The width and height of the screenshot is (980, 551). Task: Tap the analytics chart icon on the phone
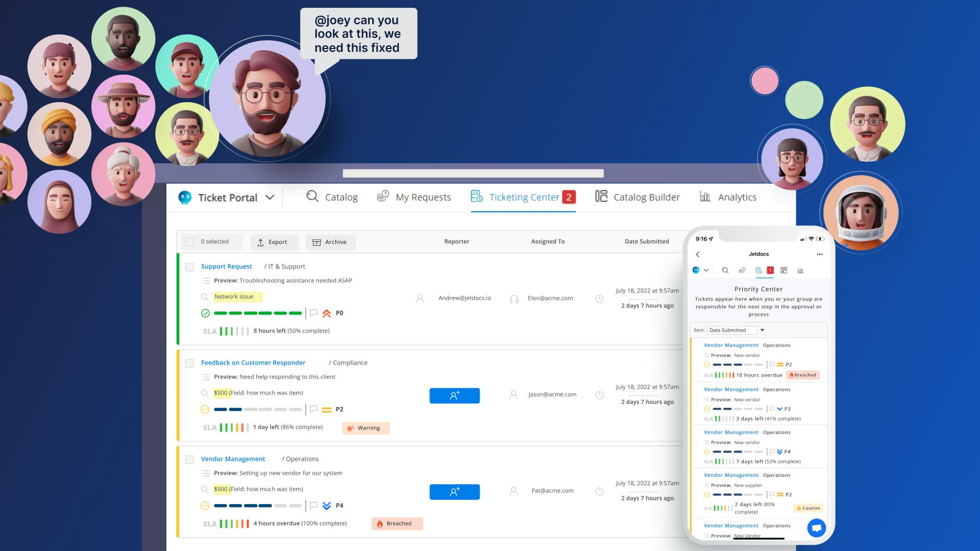click(x=800, y=270)
